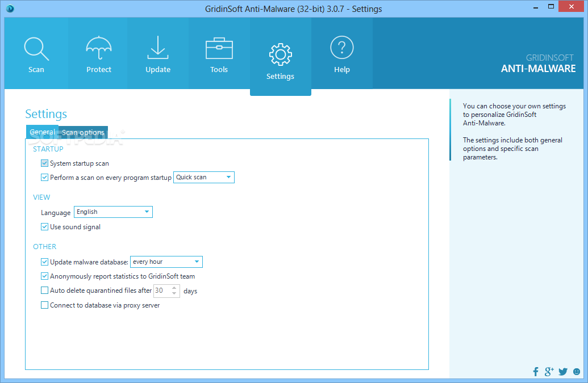The height and width of the screenshot is (383, 588).
Task: Open the every hour update frequency dropdown
Action: 166,262
